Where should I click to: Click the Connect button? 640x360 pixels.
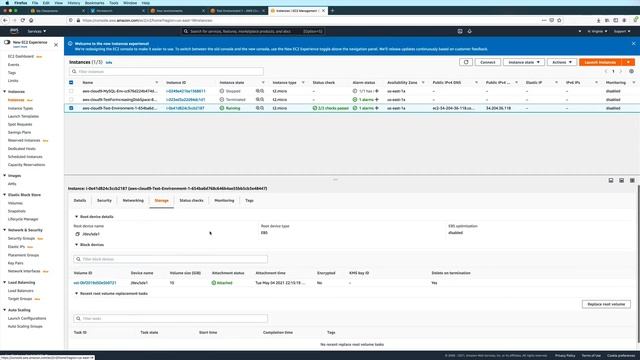[487, 62]
